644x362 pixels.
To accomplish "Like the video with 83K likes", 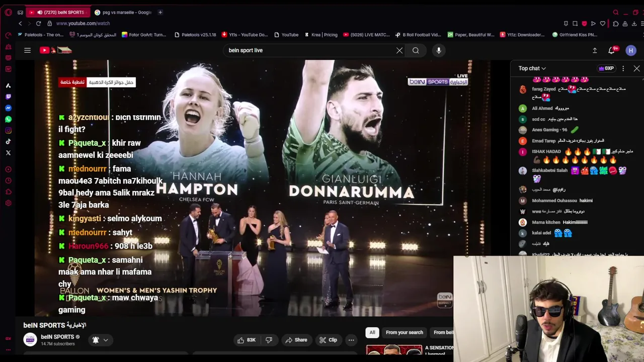I will 247,340.
